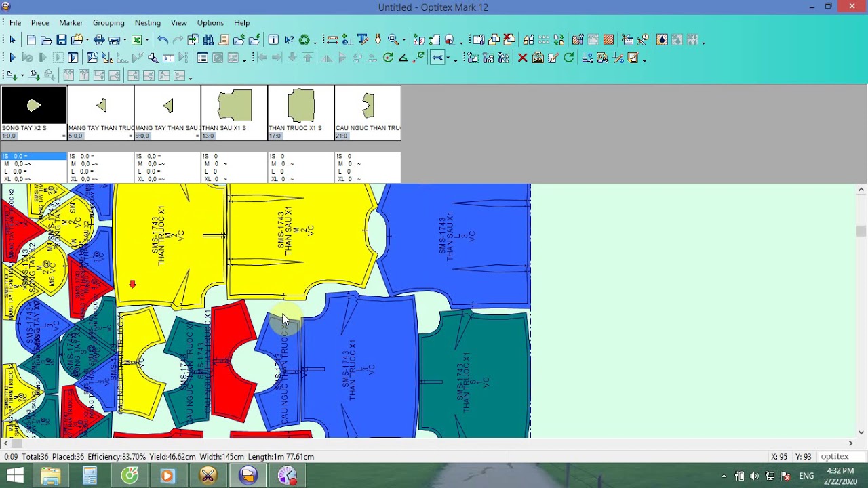This screenshot has width=868, height=488.
Task: Click the horizontal scrollbar under the marker
Action: (x=429, y=443)
